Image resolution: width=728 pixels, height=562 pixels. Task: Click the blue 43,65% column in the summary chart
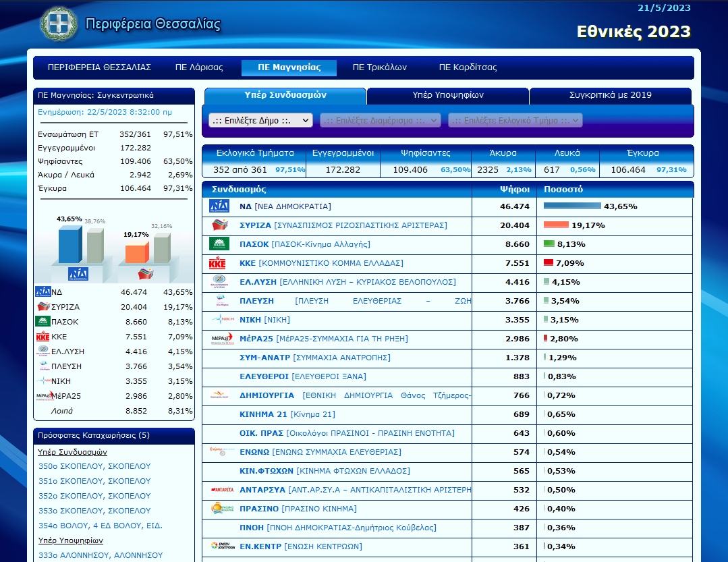pyautogui.click(x=69, y=244)
